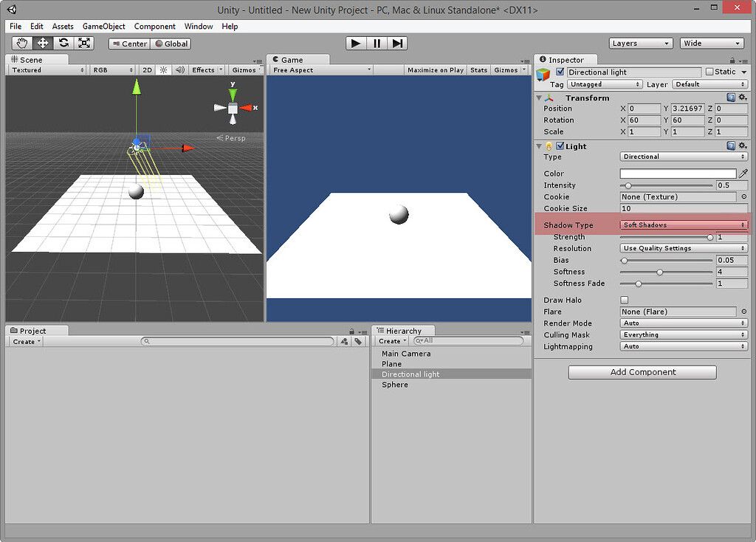The image size is (756, 542).
Task: Open the Tag Untagged dropdown
Action: point(605,84)
